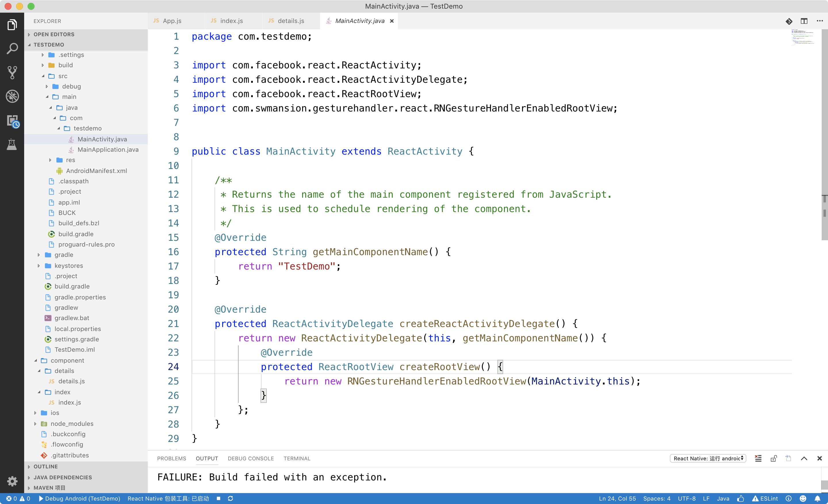Open the DEBUG CONSOLE panel tab
The image size is (828, 504).
pyautogui.click(x=251, y=458)
